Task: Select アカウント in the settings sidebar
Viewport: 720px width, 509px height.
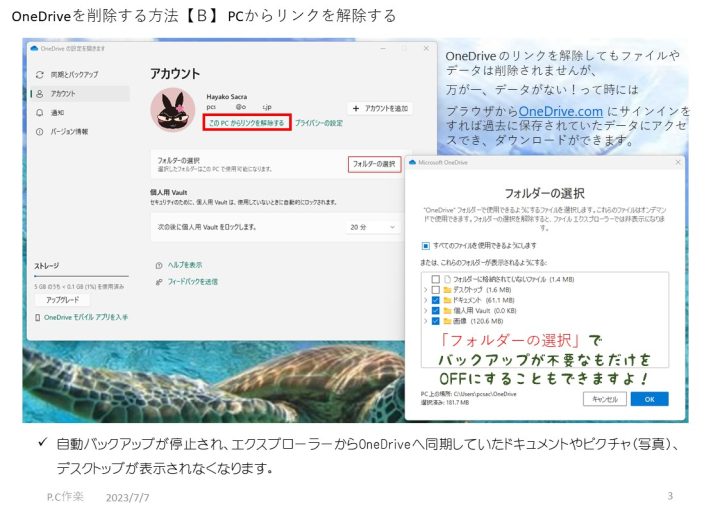Action: 80,94
